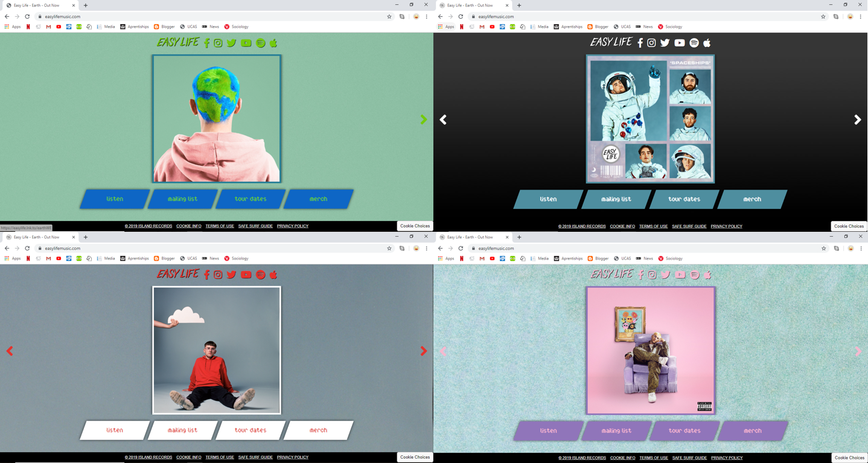Open pink YouTube icon in purple-themed window
This screenshot has width=868, height=463.
pyautogui.click(x=680, y=275)
